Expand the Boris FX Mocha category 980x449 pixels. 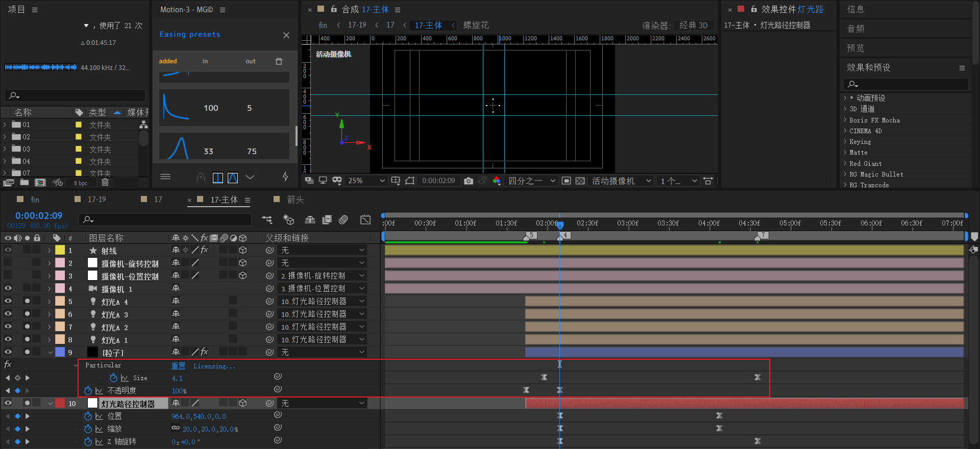pyautogui.click(x=845, y=120)
